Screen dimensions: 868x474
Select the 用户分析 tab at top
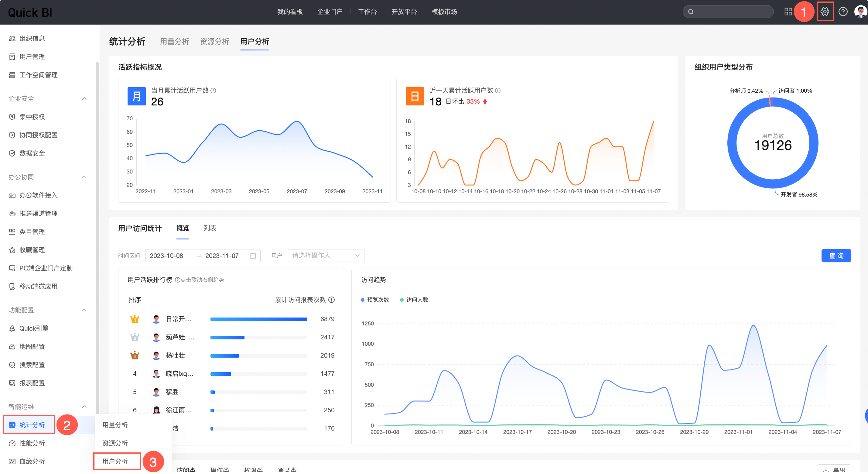[255, 41]
